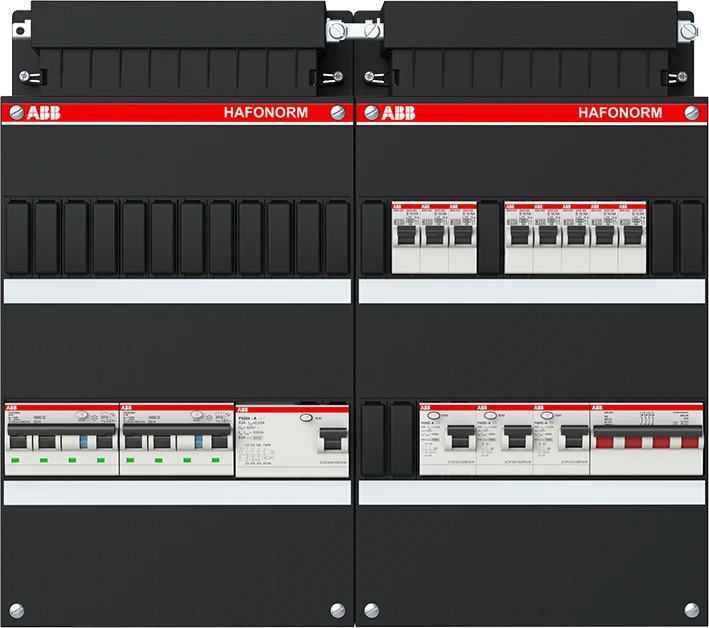This screenshot has height=628, width=709.
Task: Click the bottom-right panel mounting screw
Action: (x=690, y=609)
